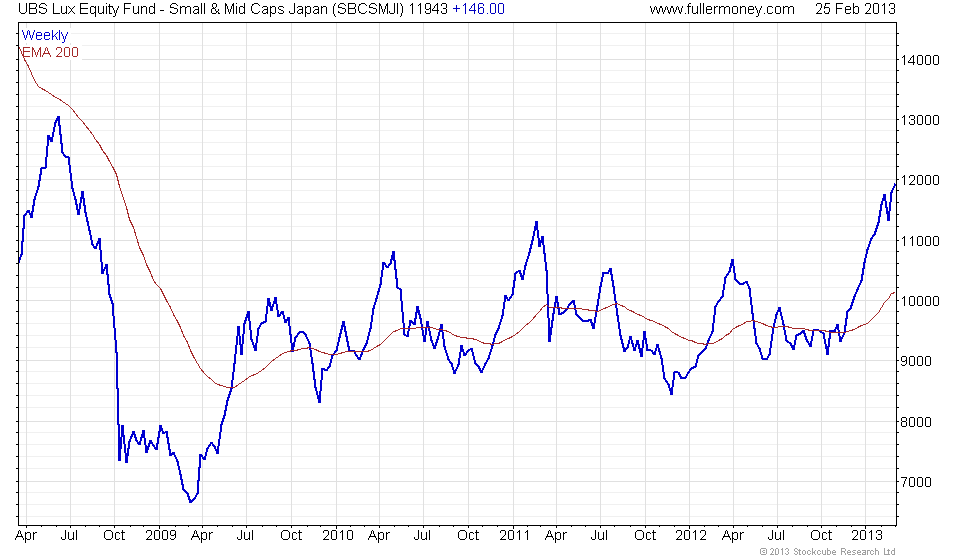Click the 10000 price axis label
Image resolution: width=980 pixels, height=560 pixels.
pyautogui.click(x=920, y=301)
